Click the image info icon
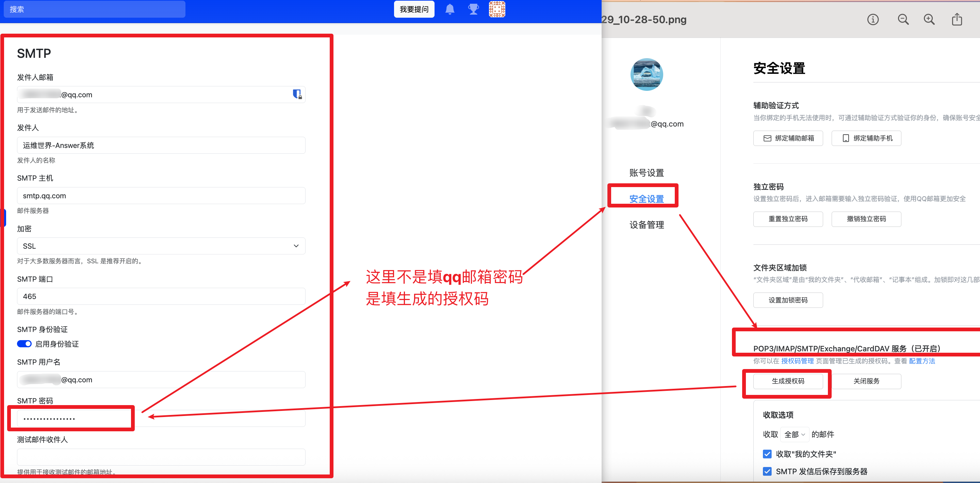This screenshot has width=980, height=483. pyautogui.click(x=873, y=19)
